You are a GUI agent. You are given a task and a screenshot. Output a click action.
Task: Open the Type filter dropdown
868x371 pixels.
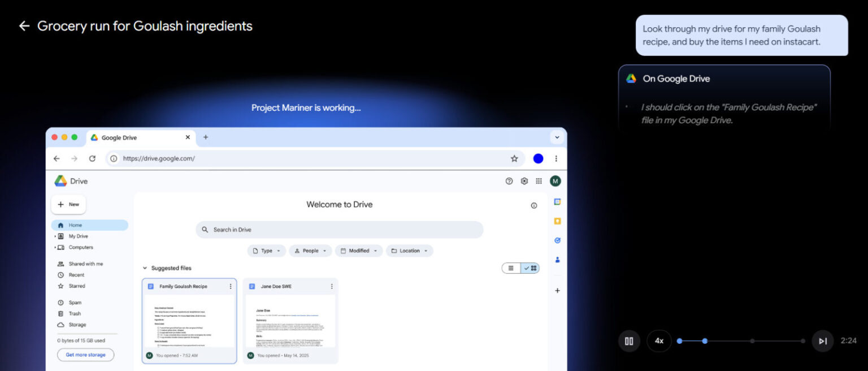266,251
